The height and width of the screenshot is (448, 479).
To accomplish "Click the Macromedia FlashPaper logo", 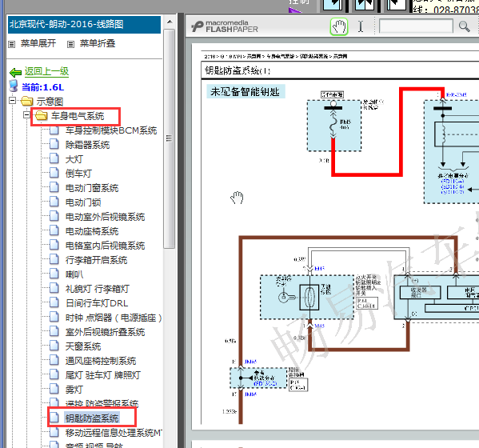I will point(225,26).
